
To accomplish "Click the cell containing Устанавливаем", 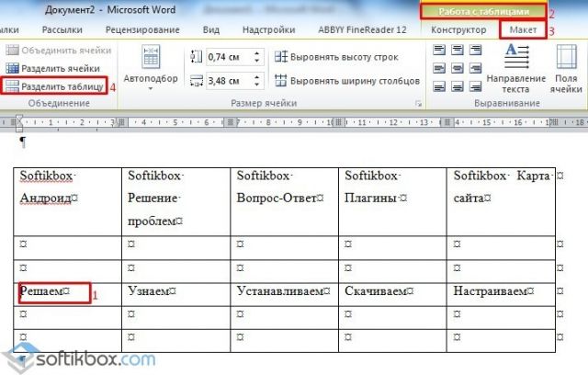I will (x=285, y=294).
